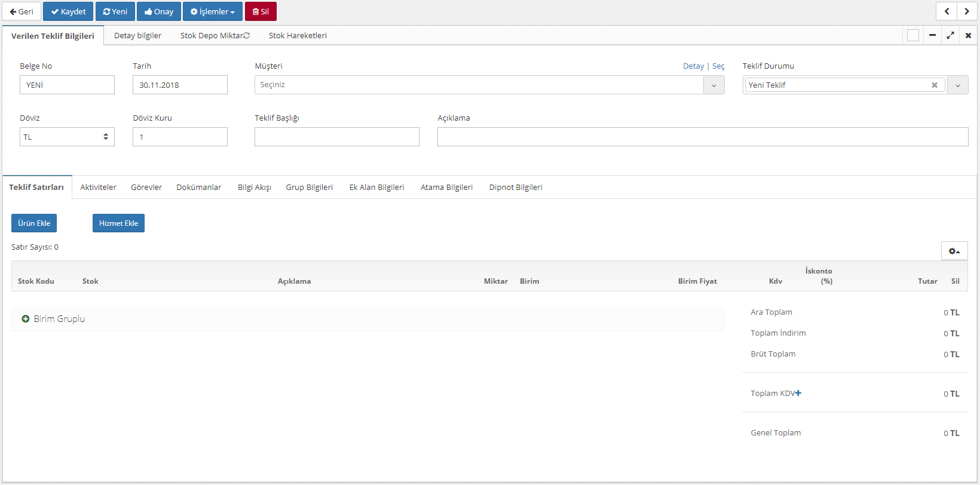This screenshot has height=485, width=980.
Task: Click the plus icon next to Toplam KDV
Action: (798, 393)
